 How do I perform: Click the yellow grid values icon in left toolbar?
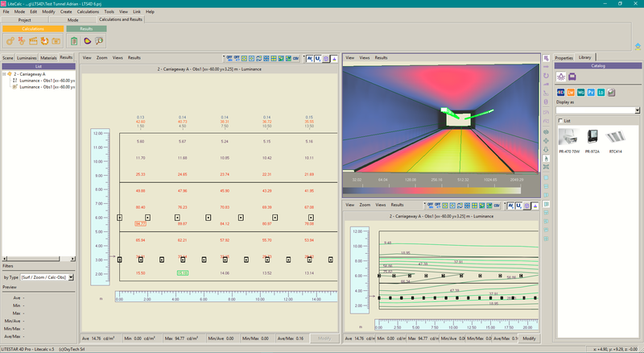coord(274,58)
